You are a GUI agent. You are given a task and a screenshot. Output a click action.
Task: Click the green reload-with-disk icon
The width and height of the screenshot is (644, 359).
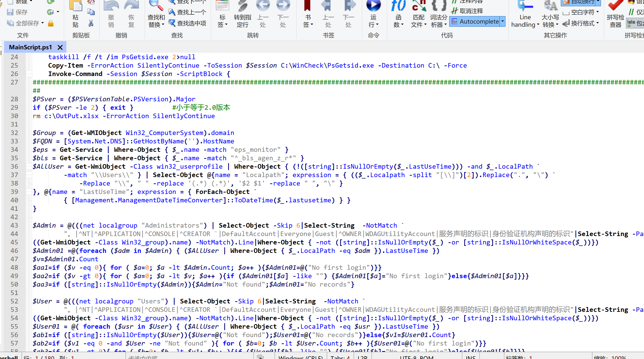(50, 12)
